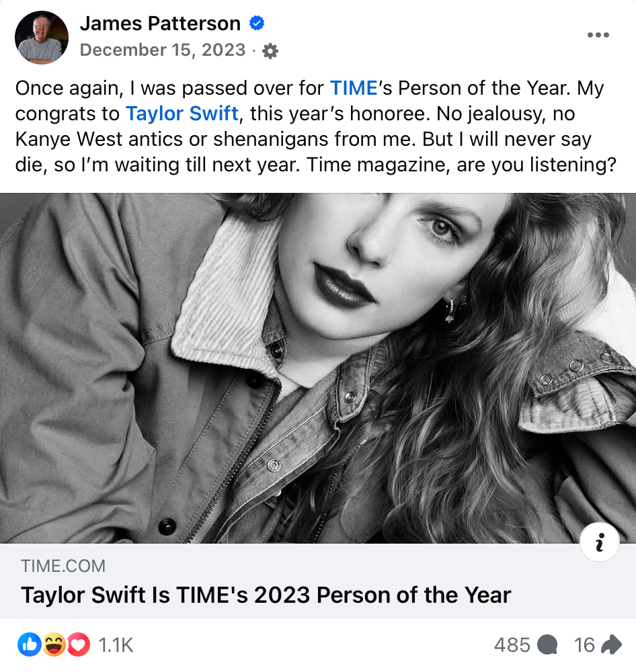Click James Patterson's profile picture

click(x=42, y=38)
